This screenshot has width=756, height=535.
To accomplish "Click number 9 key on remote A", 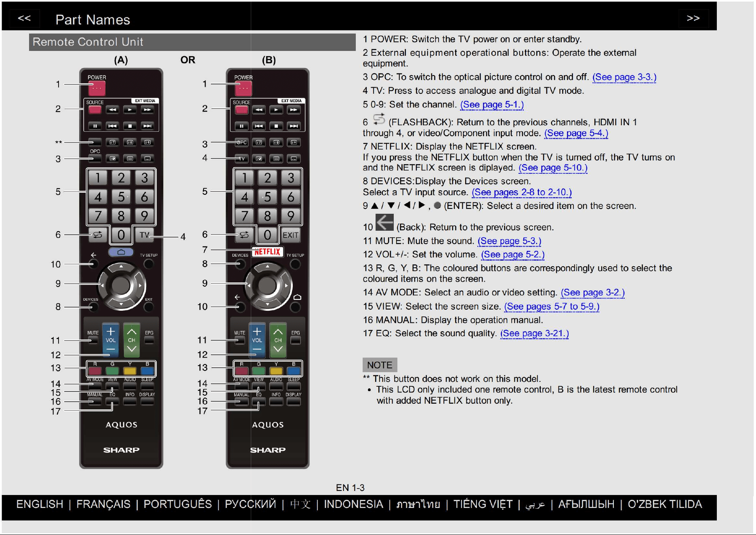I will pos(144,216).
